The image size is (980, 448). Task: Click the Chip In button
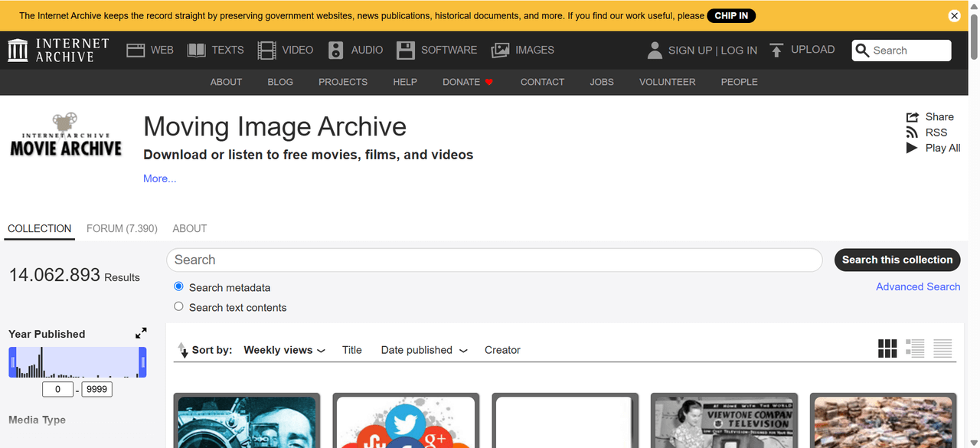click(731, 15)
